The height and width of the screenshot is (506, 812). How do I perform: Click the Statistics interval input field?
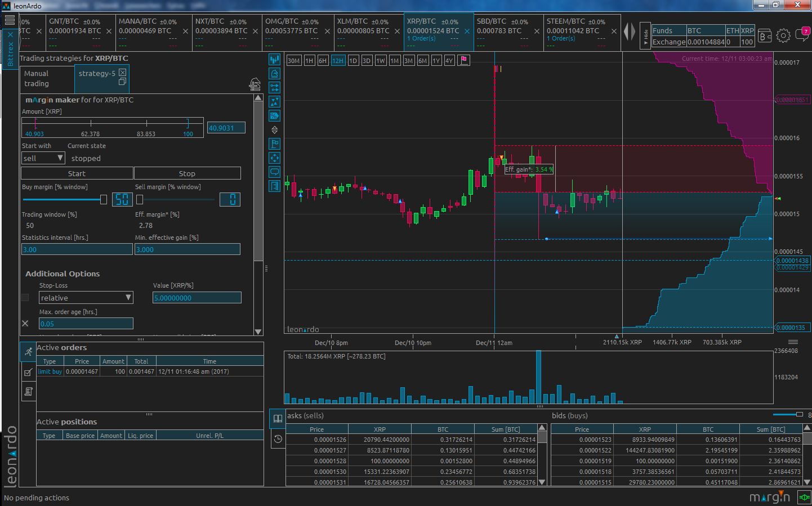point(77,249)
